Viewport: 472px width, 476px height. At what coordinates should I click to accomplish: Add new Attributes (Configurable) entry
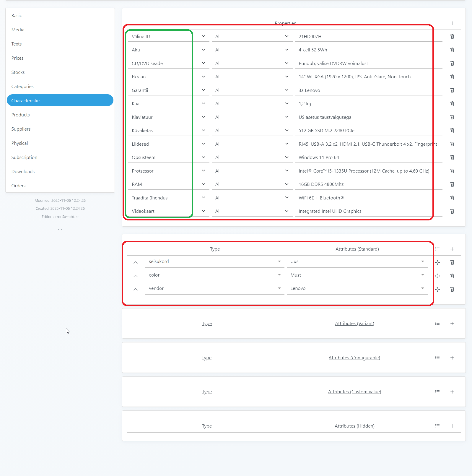pyautogui.click(x=452, y=358)
